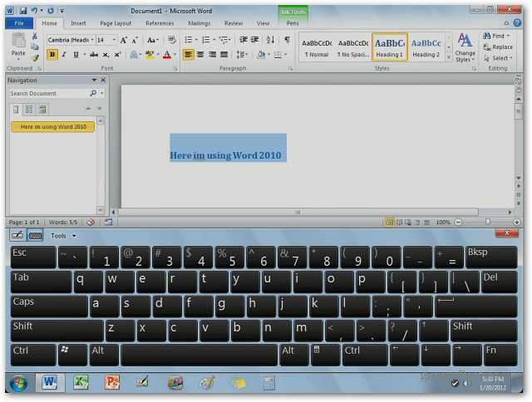Switch to the Insert tab
Image resolution: width=532 pixels, height=402 pixels.
[x=78, y=23]
